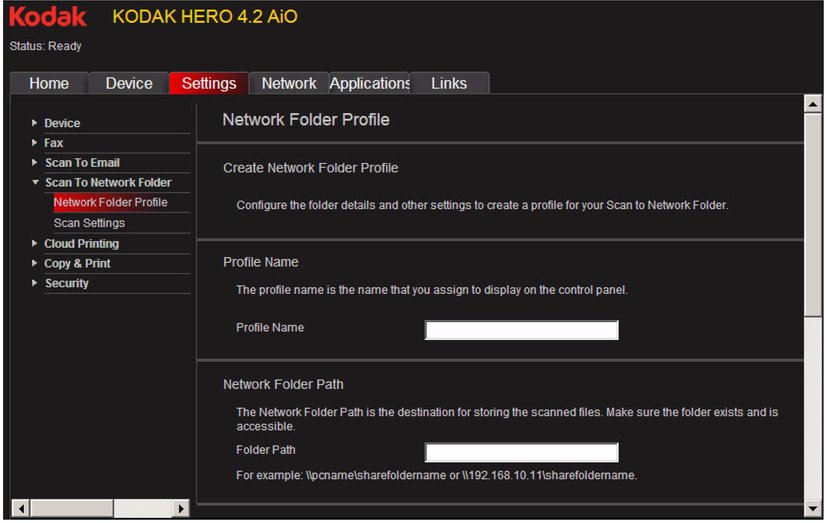Expand Copy & Print section

77,264
